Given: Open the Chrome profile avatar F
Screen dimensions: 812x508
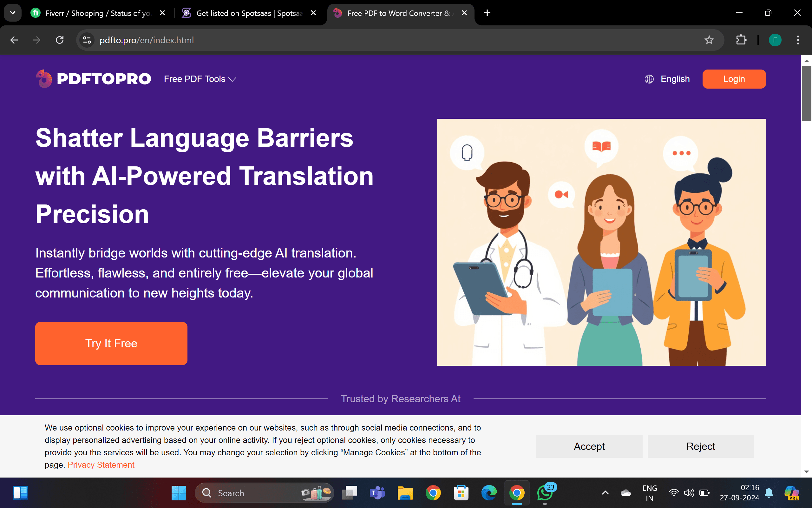Looking at the screenshot, I should (775, 40).
